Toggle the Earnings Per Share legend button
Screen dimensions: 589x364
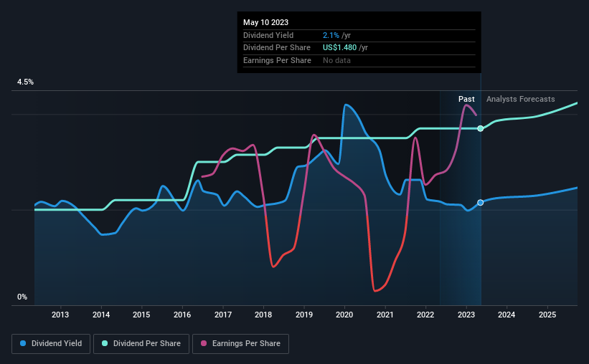[240, 344]
